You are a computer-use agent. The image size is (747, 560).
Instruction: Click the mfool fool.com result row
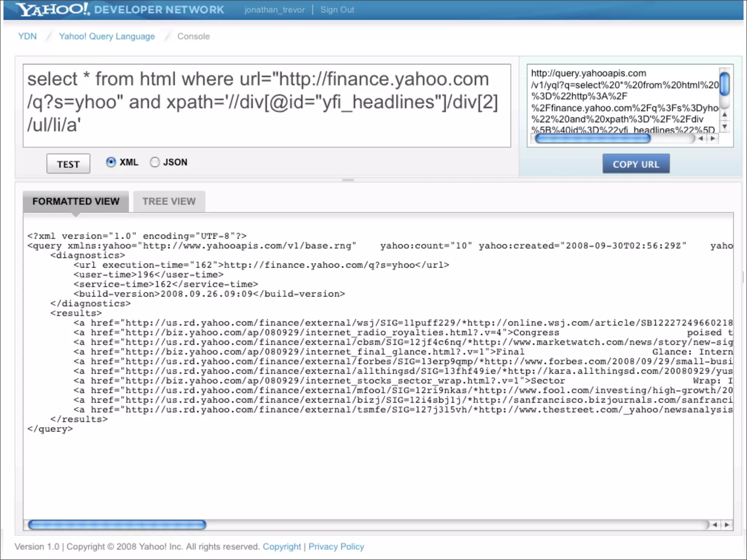tap(403, 390)
